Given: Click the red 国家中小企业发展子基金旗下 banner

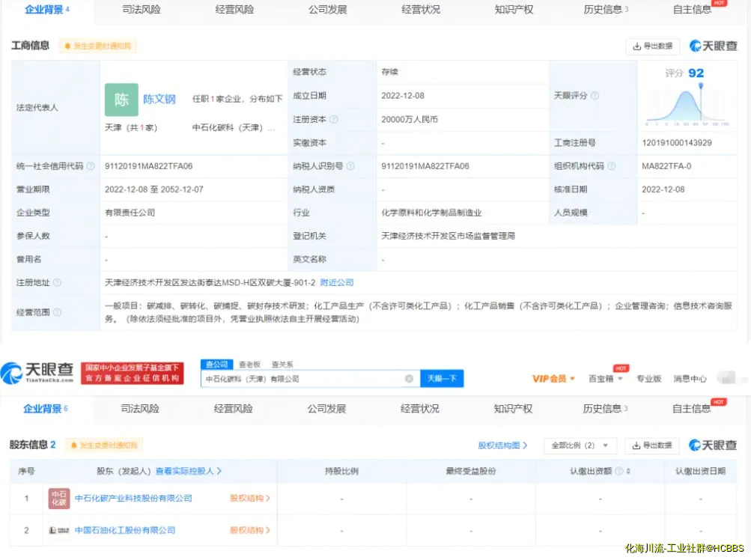Looking at the screenshot, I should [133, 373].
